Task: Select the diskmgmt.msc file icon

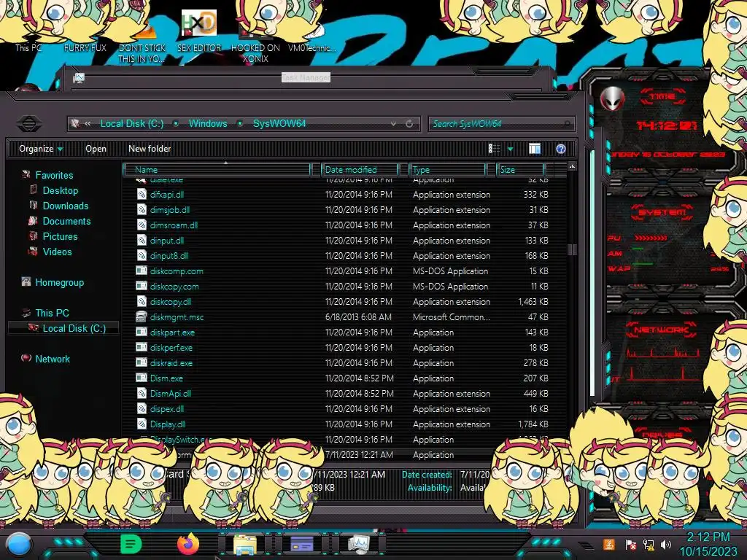Action: 142,317
